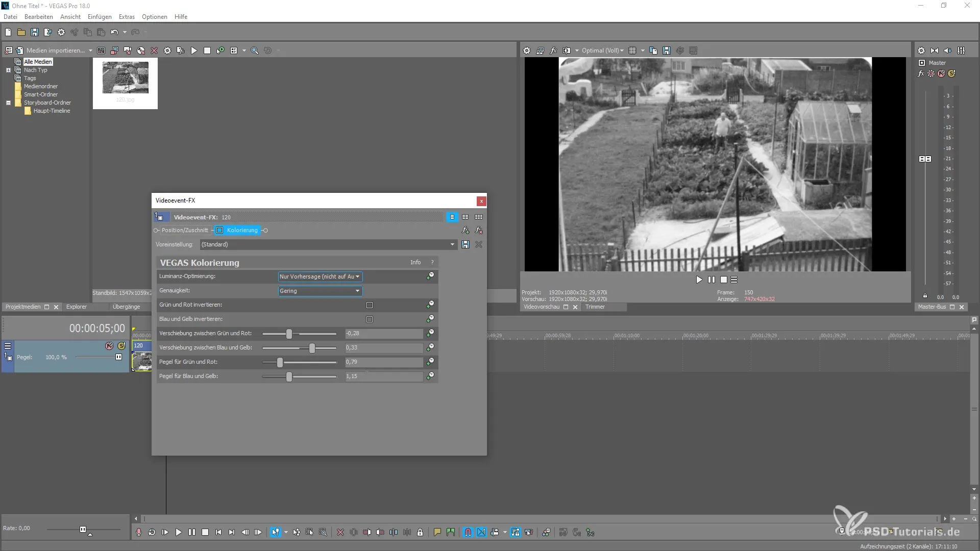Switch to the Trimmer tab
Image resolution: width=980 pixels, height=551 pixels.
tap(595, 307)
